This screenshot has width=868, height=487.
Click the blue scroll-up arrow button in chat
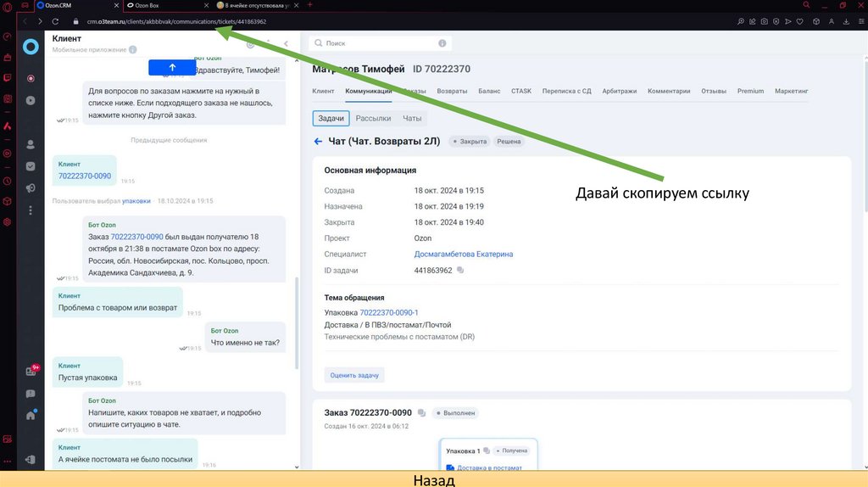pyautogui.click(x=172, y=68)
